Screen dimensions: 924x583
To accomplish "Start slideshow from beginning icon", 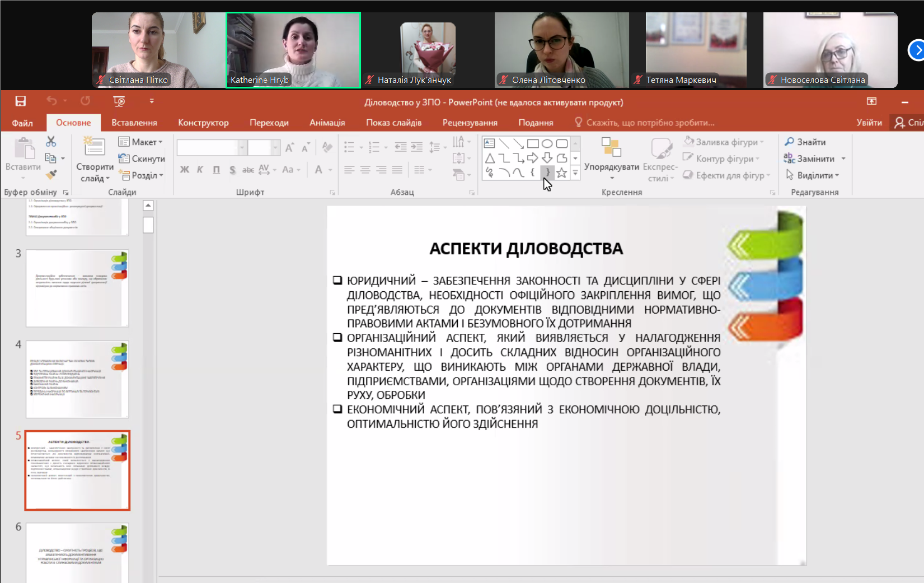I will tap(119, 101).
